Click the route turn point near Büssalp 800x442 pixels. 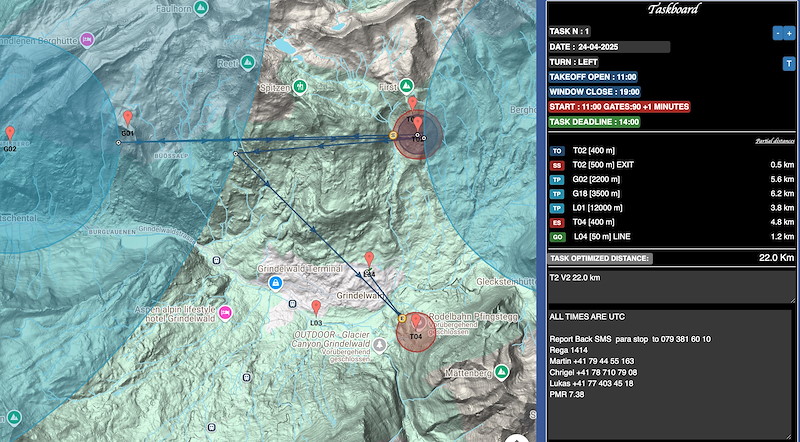tap(235, 153)
